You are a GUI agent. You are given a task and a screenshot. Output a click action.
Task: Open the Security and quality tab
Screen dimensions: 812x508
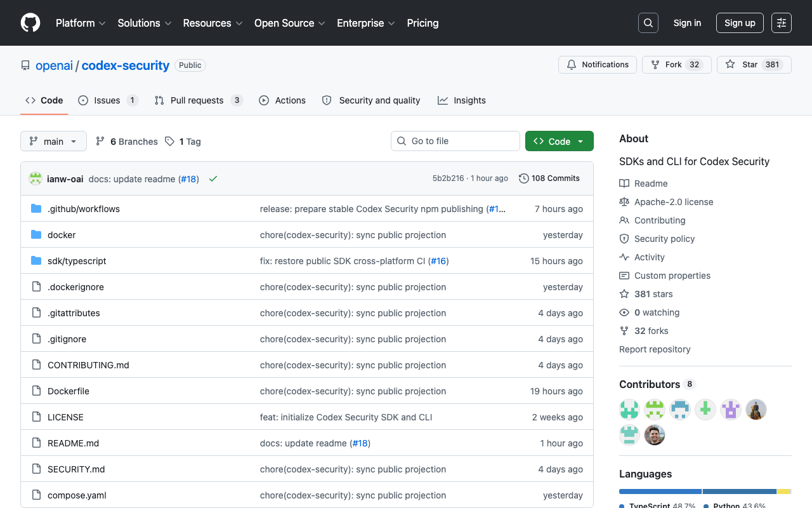pos(371,100)
